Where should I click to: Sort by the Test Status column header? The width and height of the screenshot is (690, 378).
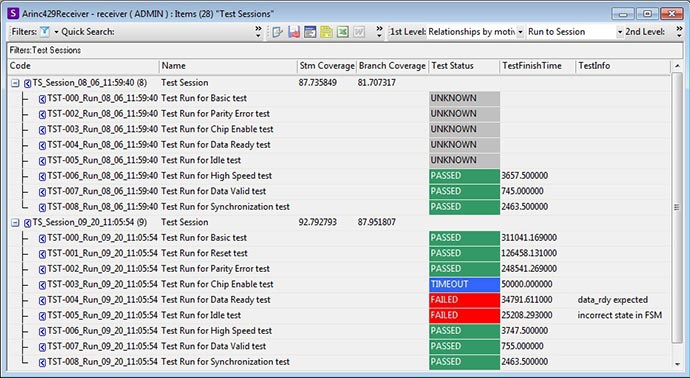tap(464, 66)
